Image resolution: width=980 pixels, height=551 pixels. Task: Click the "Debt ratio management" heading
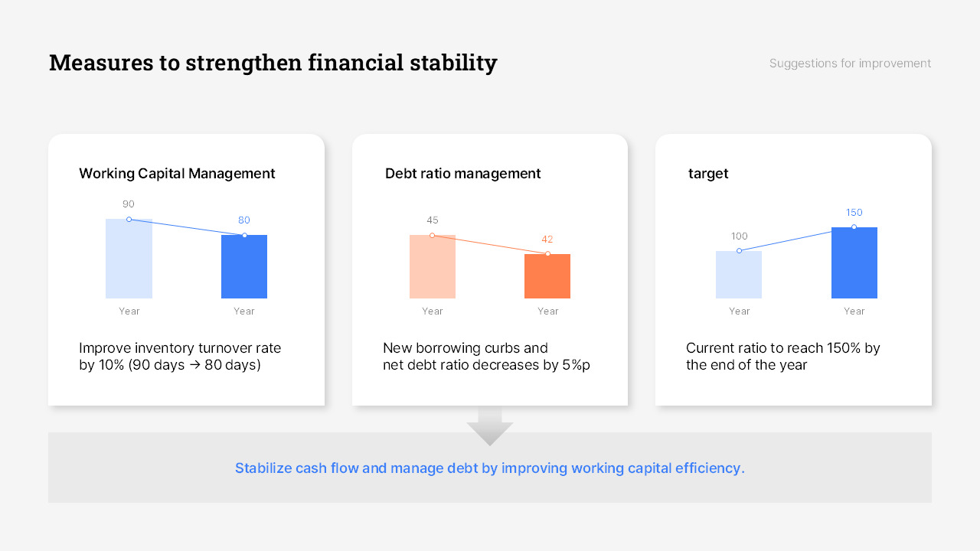(x=462, y=174)
